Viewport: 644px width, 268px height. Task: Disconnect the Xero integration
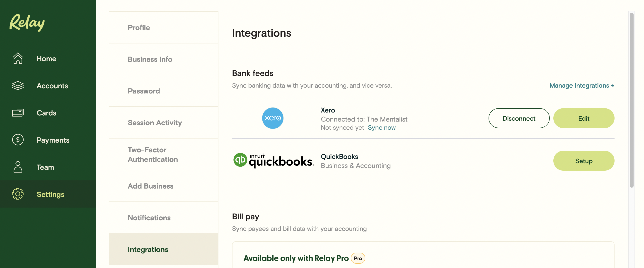[x=519, y=118]
